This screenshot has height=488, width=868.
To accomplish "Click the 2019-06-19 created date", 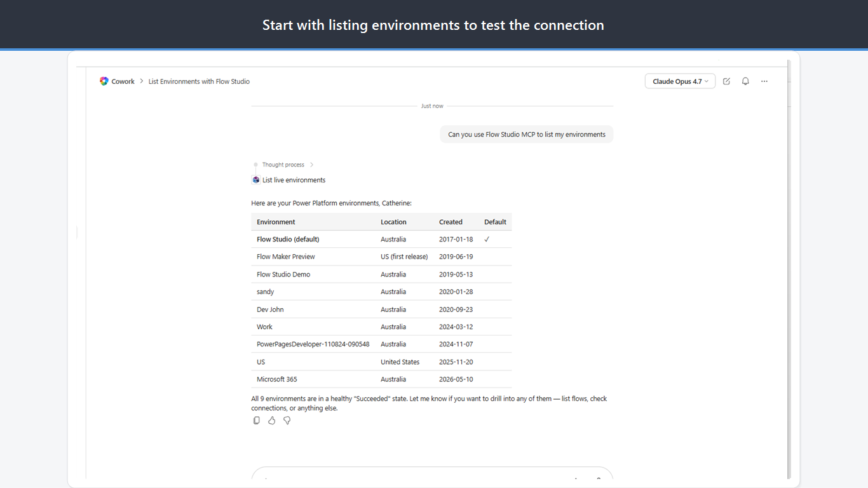I will pyautogui.click(x=456, y=257).
